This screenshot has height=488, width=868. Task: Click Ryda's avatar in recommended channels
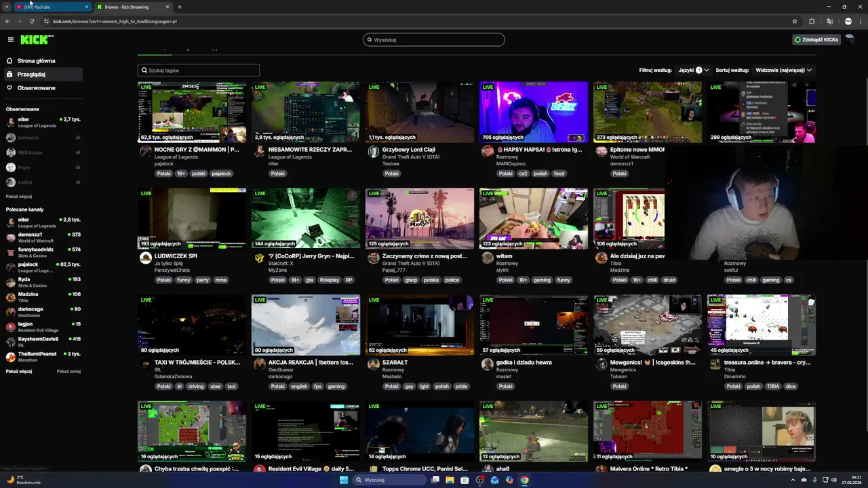coord(11,282)
